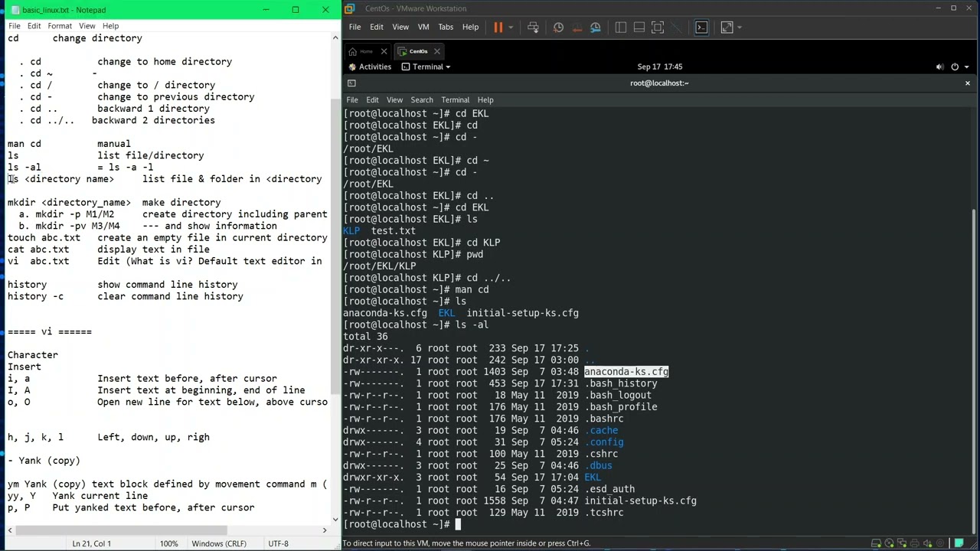This screenshot has height=551, width=980.
Task: Enter full screen mode in VMware
Action: [x=658, y=28]
